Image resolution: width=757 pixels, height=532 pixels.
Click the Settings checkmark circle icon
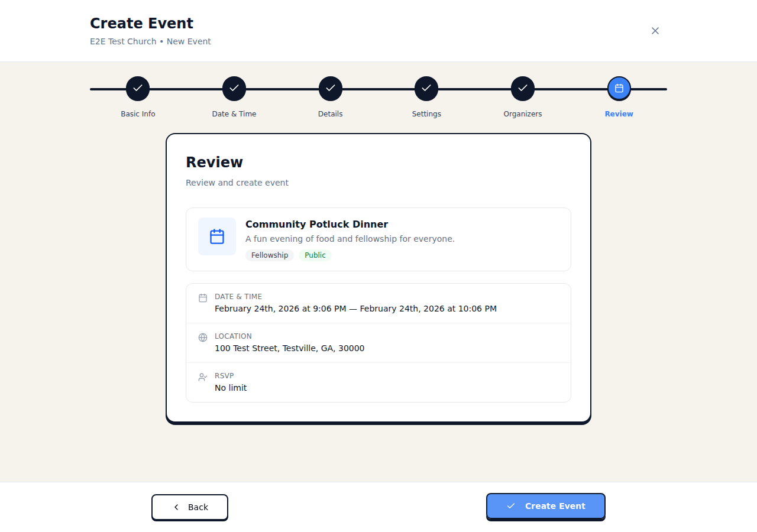[x=426, y=88]
